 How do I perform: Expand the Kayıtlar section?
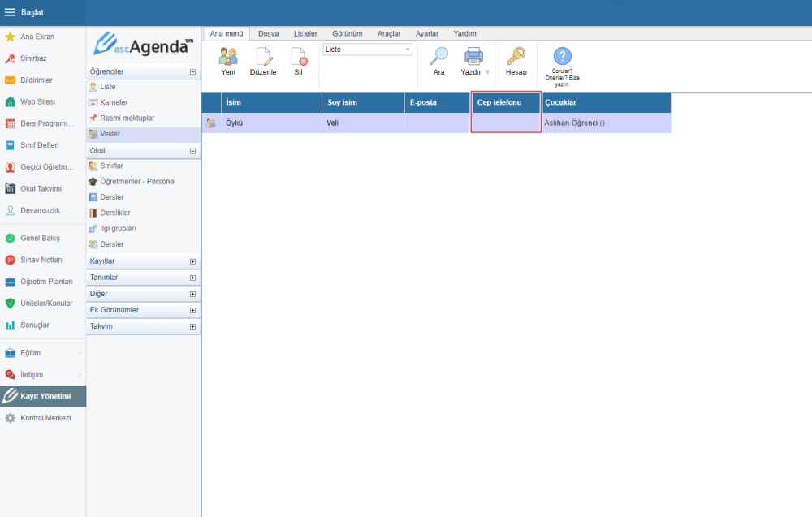[192, 261]
